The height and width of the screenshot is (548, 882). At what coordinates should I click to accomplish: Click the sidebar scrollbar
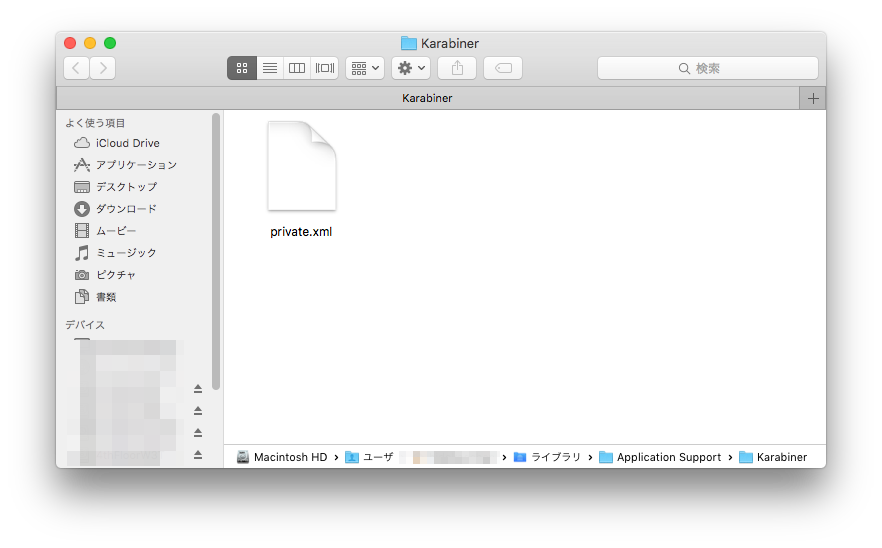[216, 250]
